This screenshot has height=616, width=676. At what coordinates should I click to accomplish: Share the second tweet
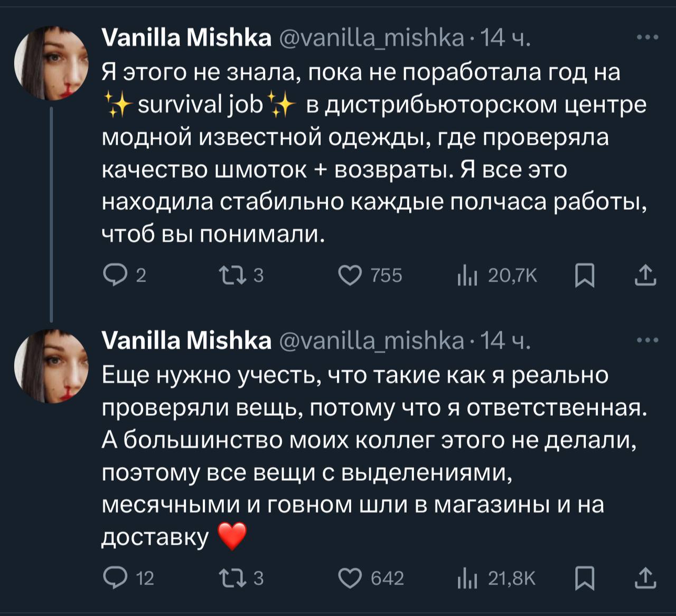click(x=645, y=578)
